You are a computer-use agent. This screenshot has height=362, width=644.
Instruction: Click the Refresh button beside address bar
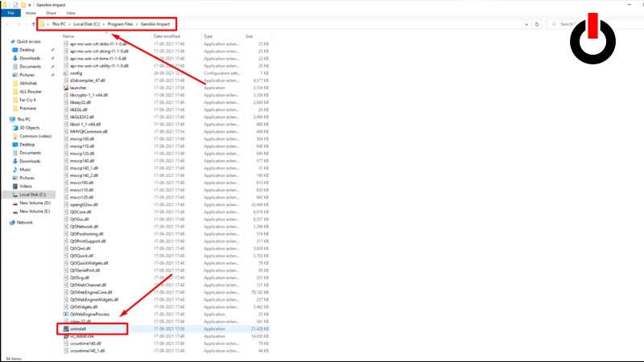[537, 24]
